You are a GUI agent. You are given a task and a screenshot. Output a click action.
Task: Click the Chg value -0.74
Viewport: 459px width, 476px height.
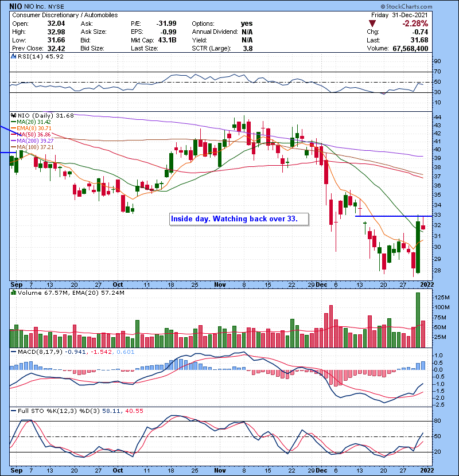click(x=421, y=32)
